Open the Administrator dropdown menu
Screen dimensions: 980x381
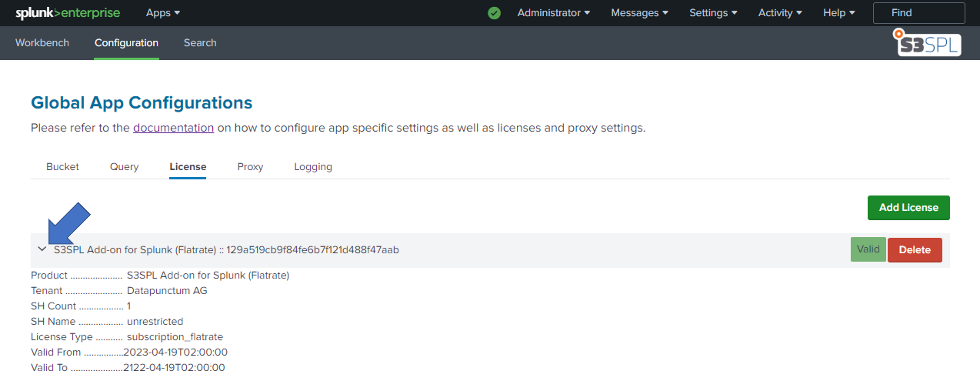[x=553, y=13]
